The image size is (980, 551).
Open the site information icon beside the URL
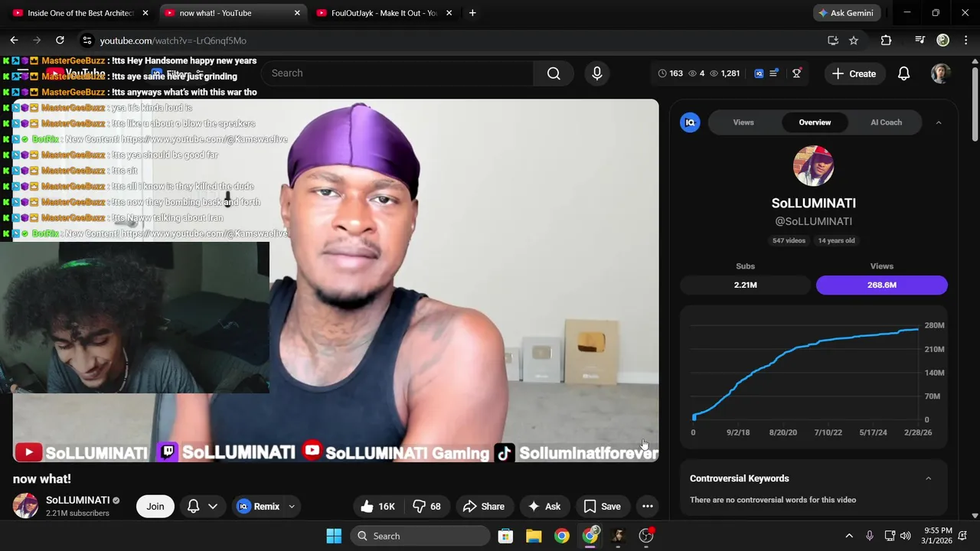coord(87,41)
